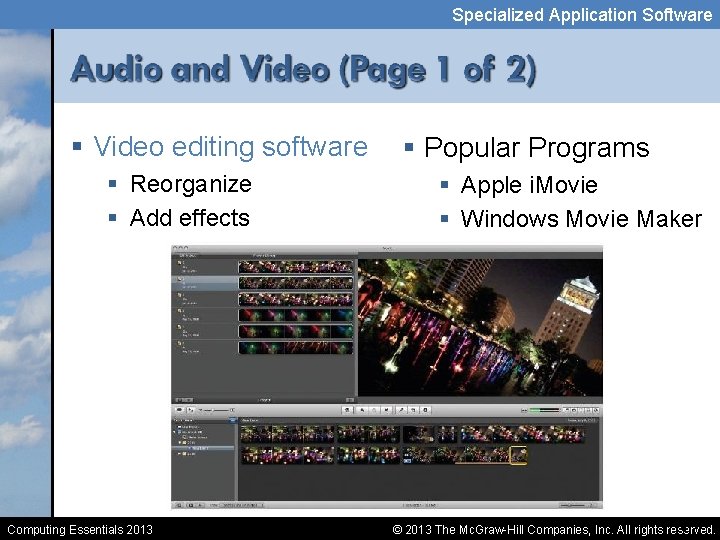Image resolution: width=720 pixels, height=540 pixels.
Task: Click the 'Specialized Application Software' header text
Action: click(582, 15)
